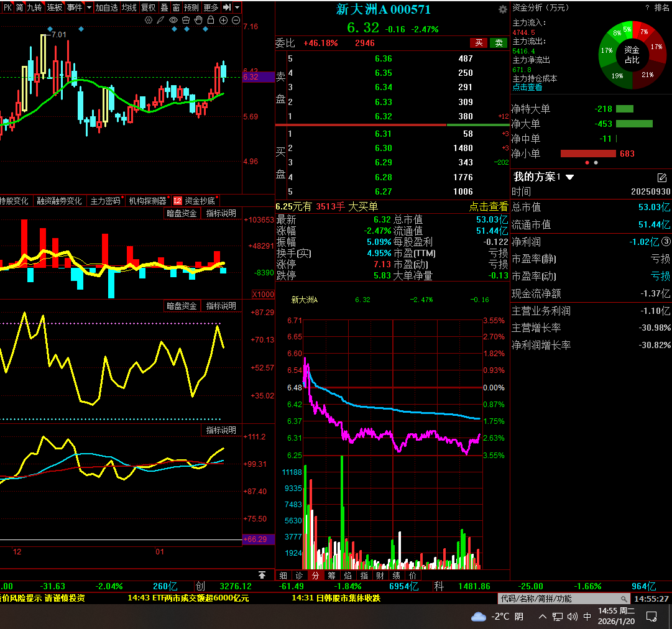672x629 pixels.
Task: Click the X1000 scale label
Action: (263, 295)
